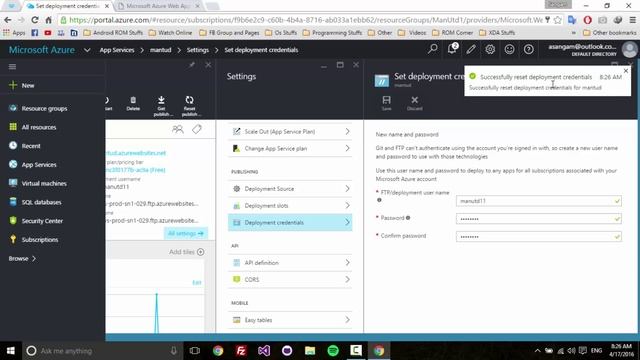Click the Task View taskbar icon

[x=195, y=351]
